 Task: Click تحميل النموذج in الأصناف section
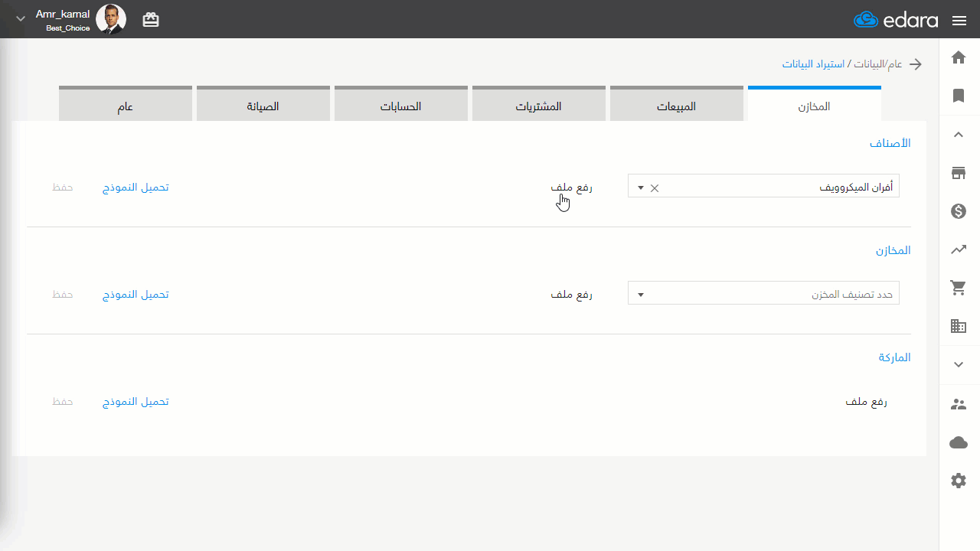136,187
